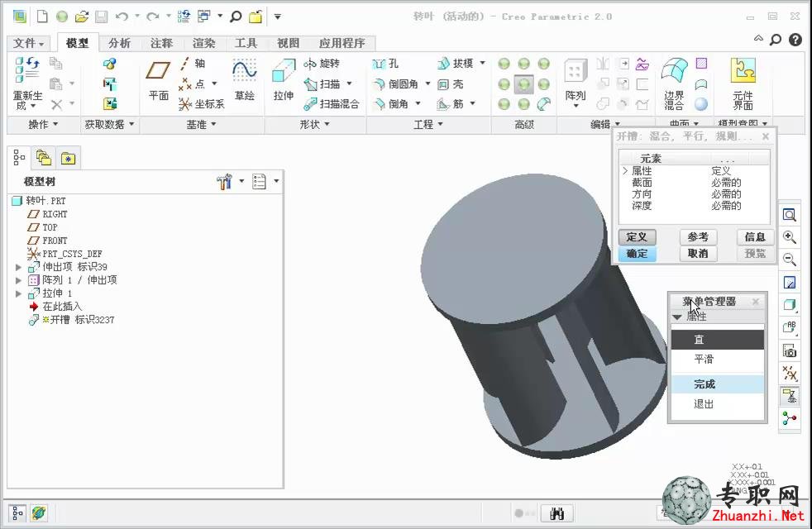Select the 旋转 (Revolve) tool
The image size is (812, 529).
[x=322, y=64]
